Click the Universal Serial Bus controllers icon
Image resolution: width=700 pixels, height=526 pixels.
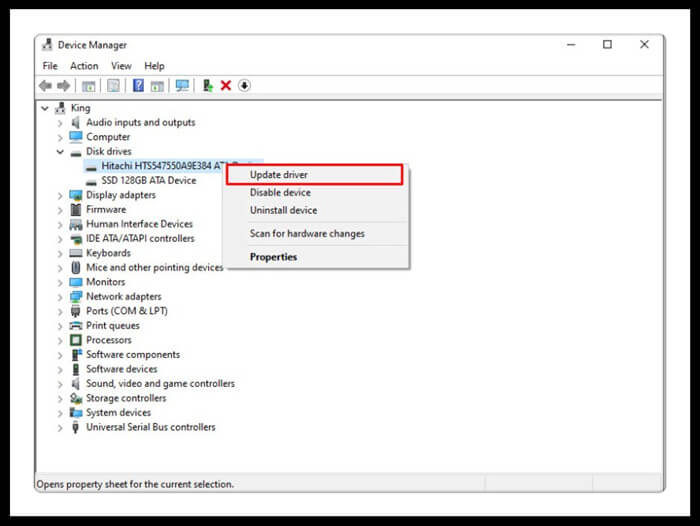pyautogui.click(x=76, y=427)
